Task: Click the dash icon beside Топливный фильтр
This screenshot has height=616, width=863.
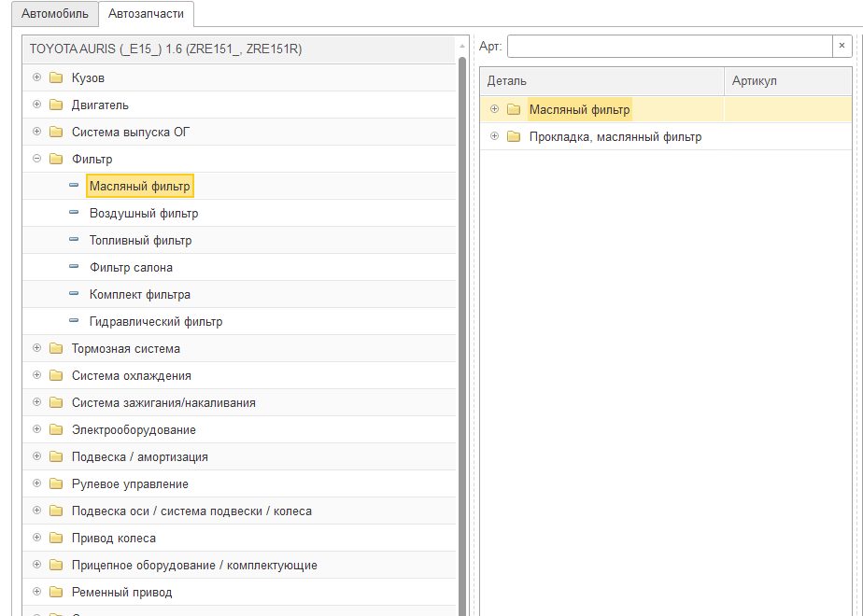Action: pos(74,239)
